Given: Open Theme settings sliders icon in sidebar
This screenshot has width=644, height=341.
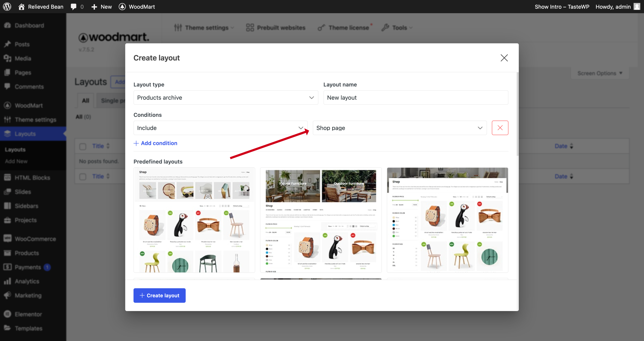Looking at the screenshot, I should (x=8, y=120).
